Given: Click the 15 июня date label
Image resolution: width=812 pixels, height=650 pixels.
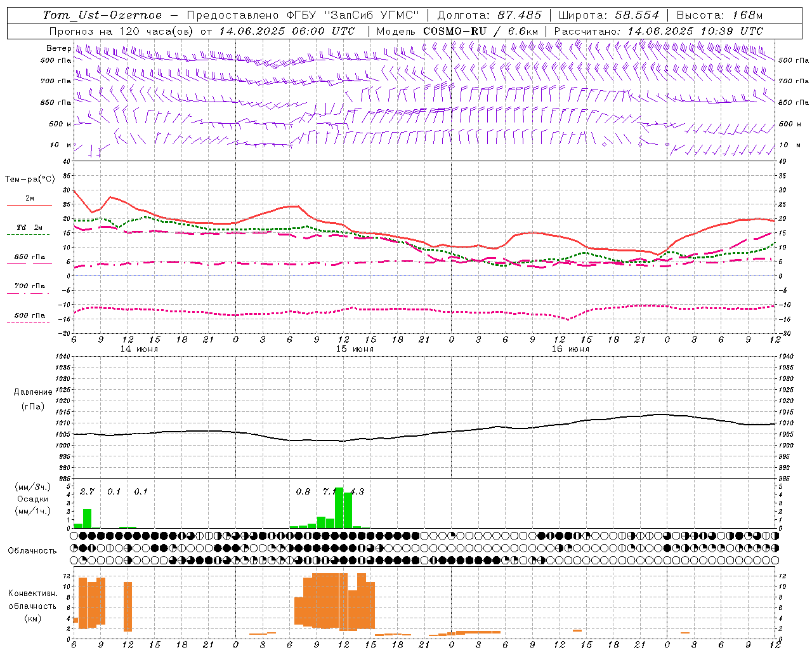Looking at the screenshot, I should click(355, 349).
